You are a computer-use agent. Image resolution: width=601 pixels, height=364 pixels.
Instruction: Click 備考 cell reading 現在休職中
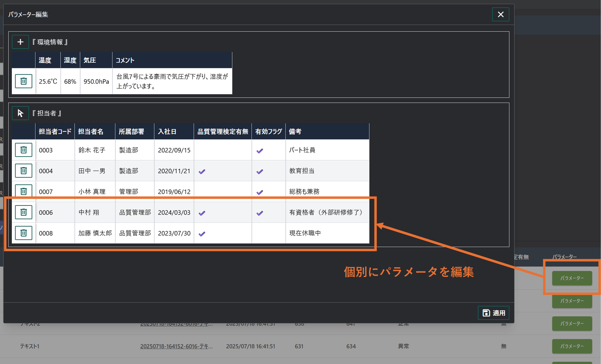point(305,233)
